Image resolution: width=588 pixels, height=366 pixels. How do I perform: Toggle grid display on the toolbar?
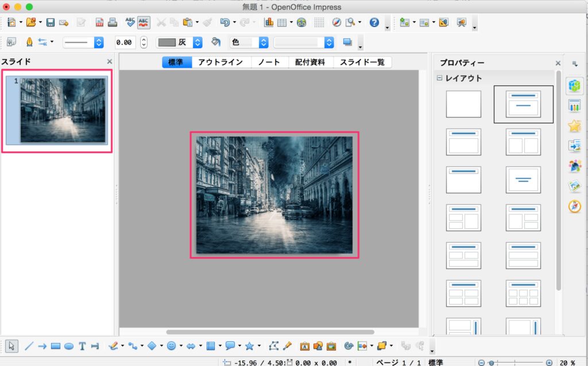319,23
